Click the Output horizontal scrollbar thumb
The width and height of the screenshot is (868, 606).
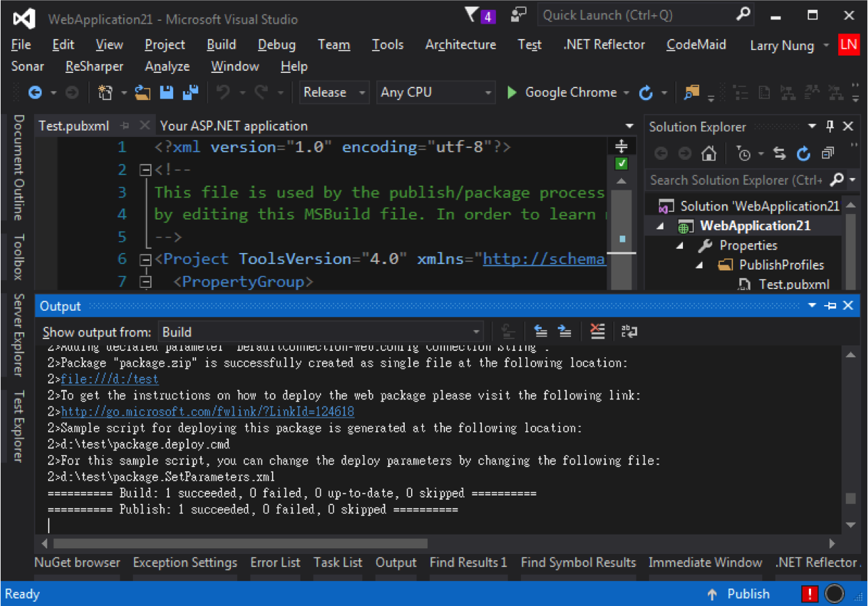[240, 543]
